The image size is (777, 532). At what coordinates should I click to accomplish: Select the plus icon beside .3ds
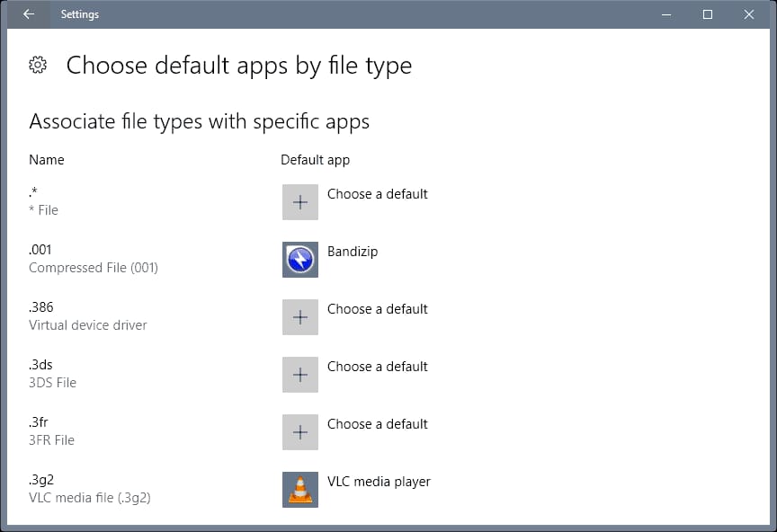point(299,375)
